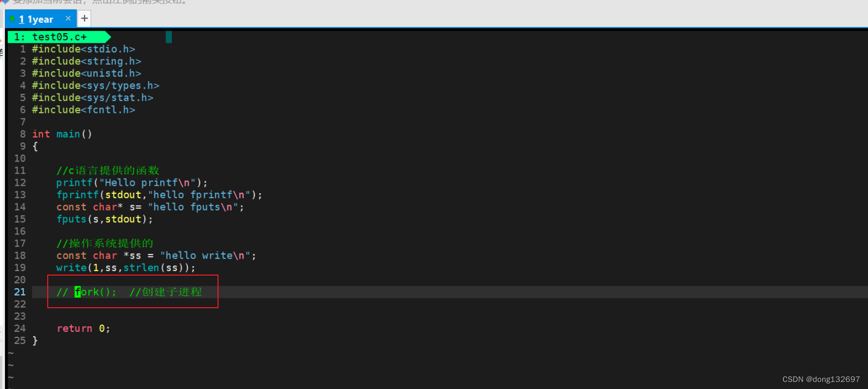The height and width of the screenshot is (389, 868).
Task: Click the line '#include<string.h>'
Action: tap(86, 61)
